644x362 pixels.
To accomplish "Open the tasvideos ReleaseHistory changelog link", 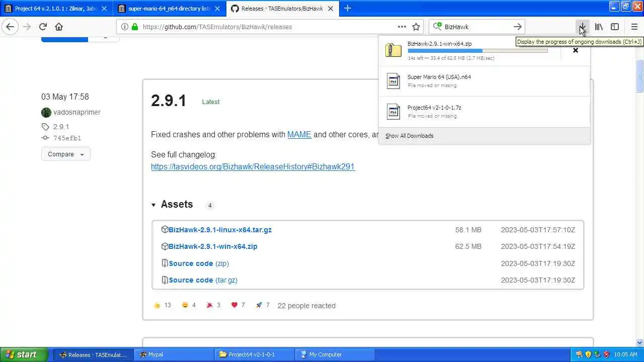I will click(x=253, y=166).
